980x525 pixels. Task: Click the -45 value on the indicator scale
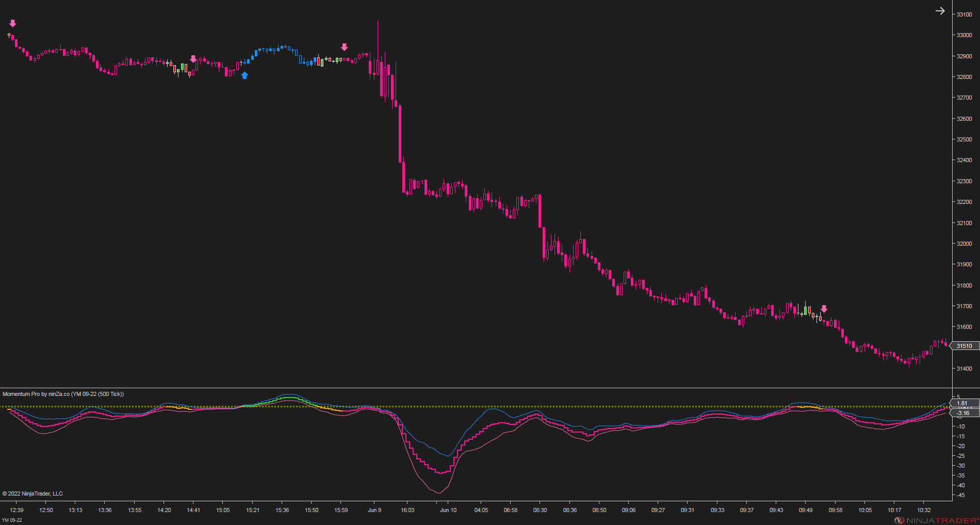[960, 495]
